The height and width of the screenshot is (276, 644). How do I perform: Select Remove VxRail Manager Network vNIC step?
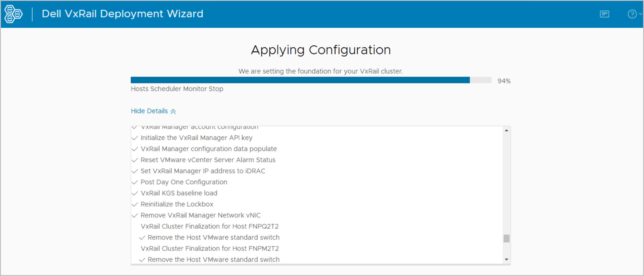coord(201,215)
